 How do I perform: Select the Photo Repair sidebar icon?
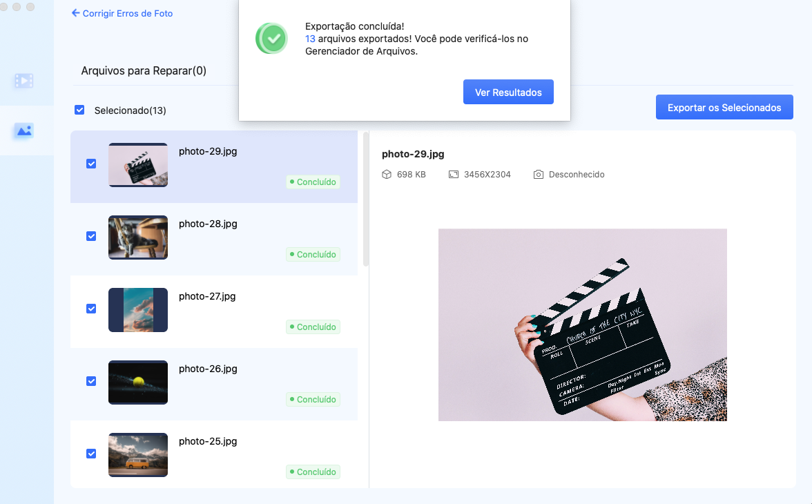23,131
